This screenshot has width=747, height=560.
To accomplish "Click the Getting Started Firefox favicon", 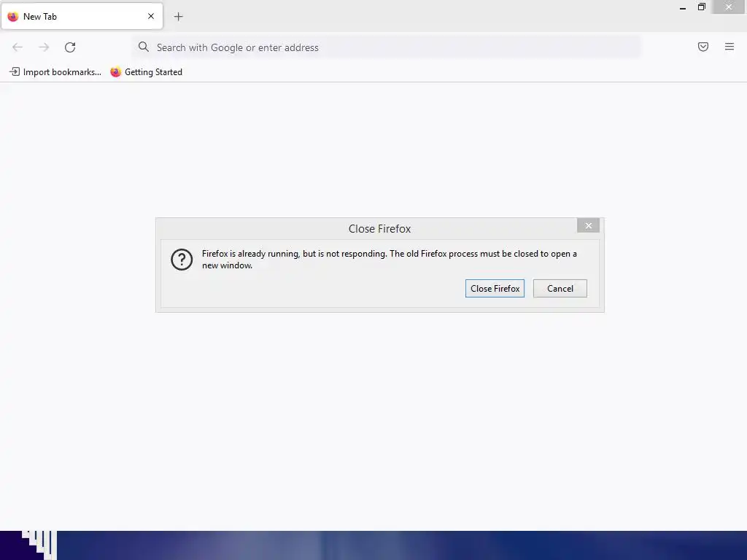I will coord(116,72).
